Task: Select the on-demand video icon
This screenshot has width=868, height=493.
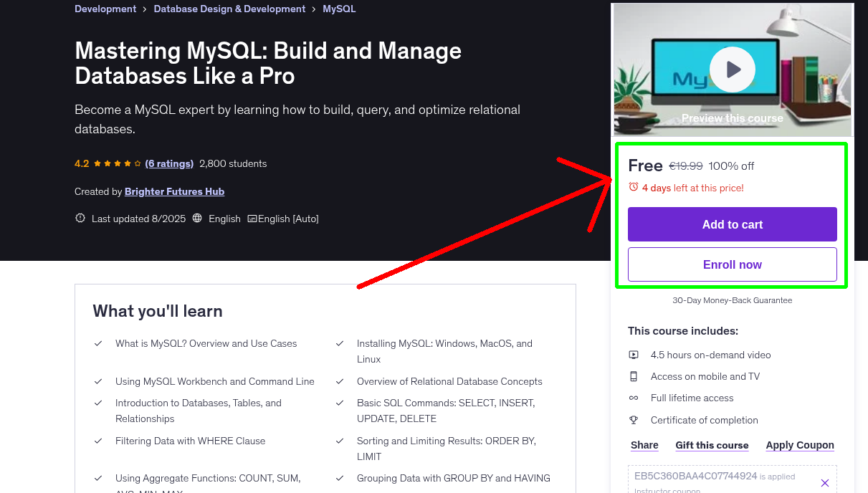Action: 634,354
